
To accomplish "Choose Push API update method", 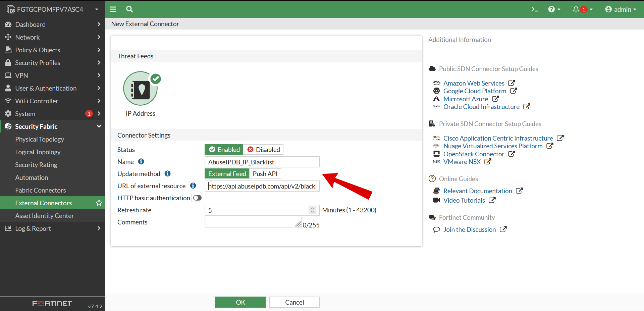I will [265, 174].
